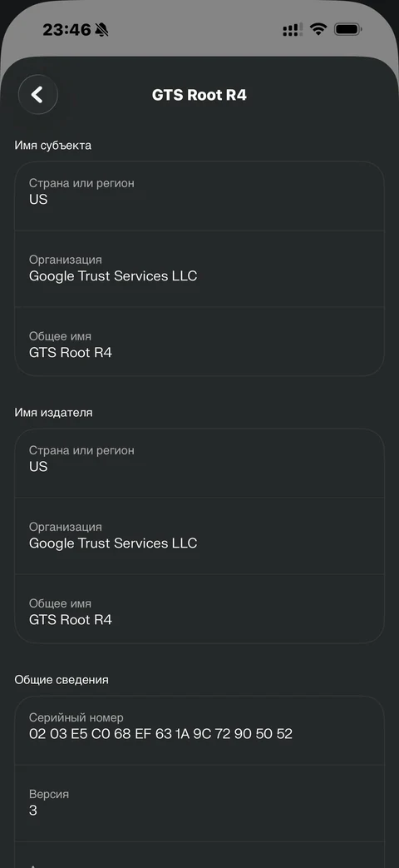Tap the Имя субъекта section header

point(53,146)
